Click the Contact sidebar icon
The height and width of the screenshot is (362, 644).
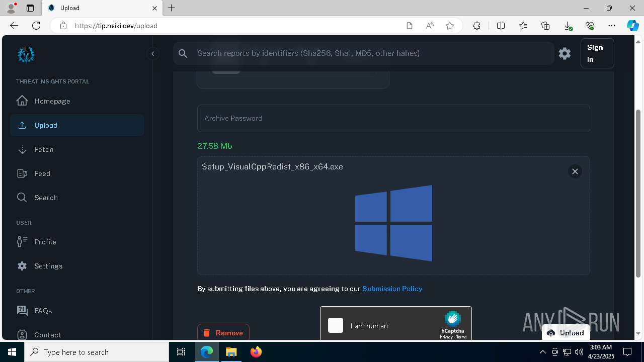[x=22, y=334]
